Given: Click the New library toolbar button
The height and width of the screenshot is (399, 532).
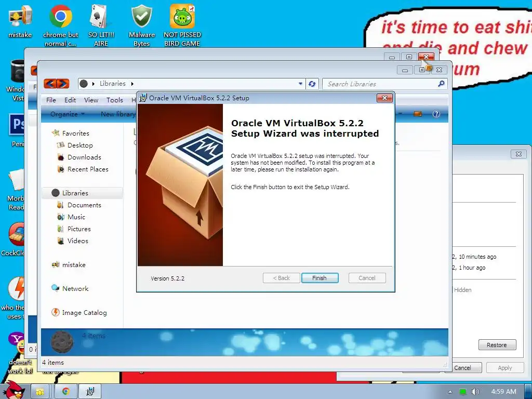Looking at the screenshot, I should [118, 114].
